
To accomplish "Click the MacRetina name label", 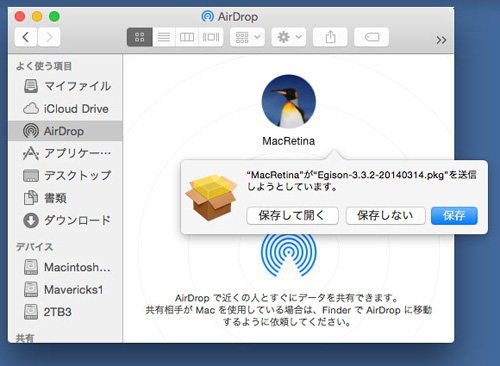I will pyautogui.click(x=289, y=141).
